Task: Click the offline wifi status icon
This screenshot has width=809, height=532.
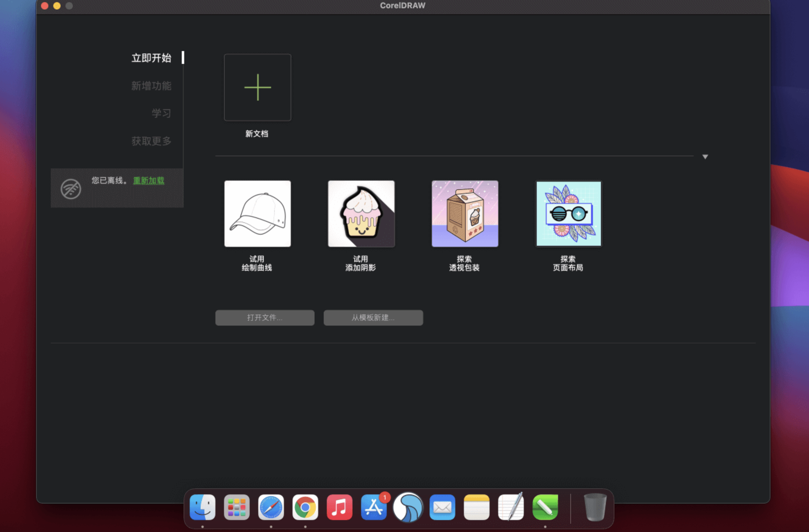Action: tap(71, 189)
